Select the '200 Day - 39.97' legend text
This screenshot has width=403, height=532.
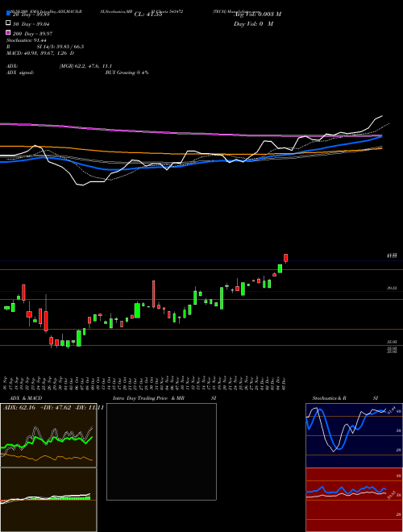pyautogui.click(x=32, y=33)
